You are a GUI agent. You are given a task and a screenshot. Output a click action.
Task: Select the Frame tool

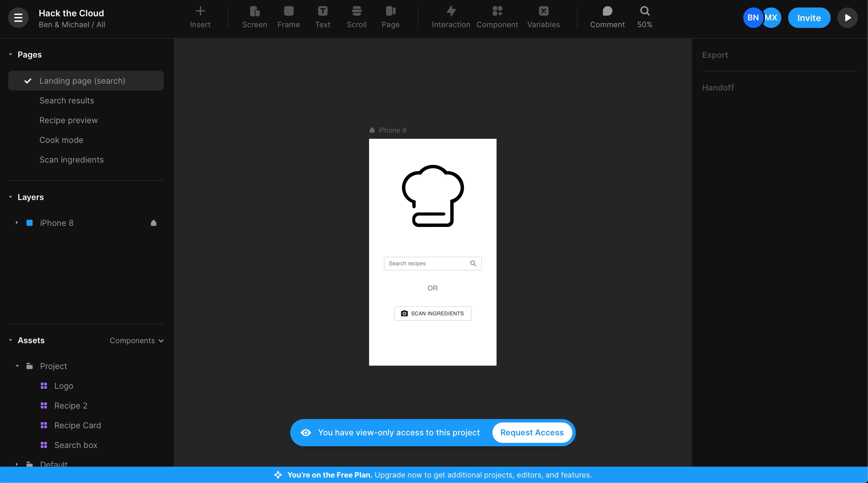click(x=289, y=17)
